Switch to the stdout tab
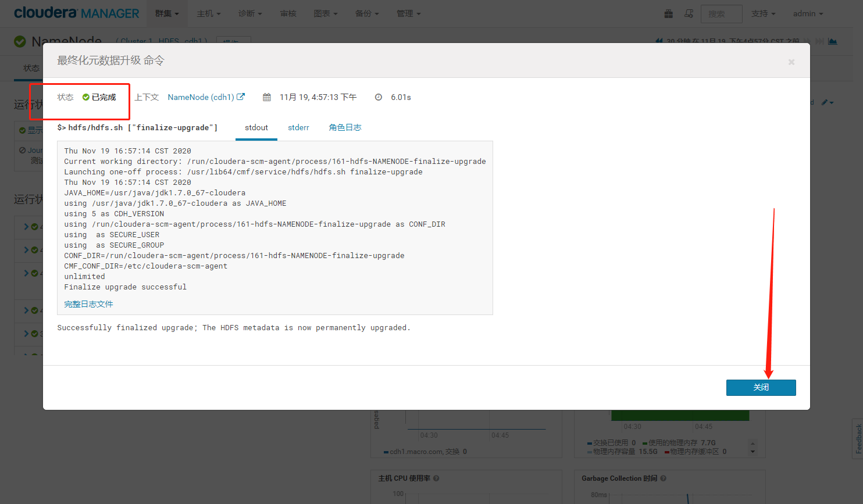Viewport: 863px width, 504px height. pos(256,127)
